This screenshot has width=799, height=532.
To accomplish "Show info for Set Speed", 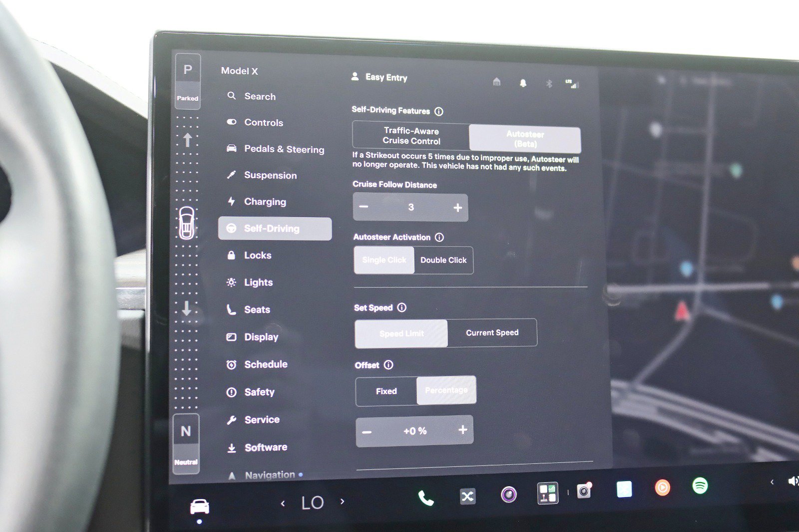I will pos(401,308).
